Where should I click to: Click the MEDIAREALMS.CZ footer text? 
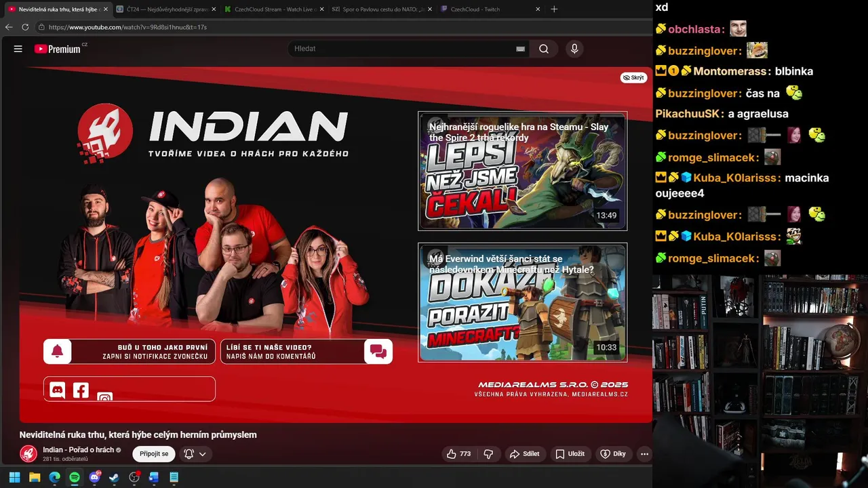click(x=600, y=394)
